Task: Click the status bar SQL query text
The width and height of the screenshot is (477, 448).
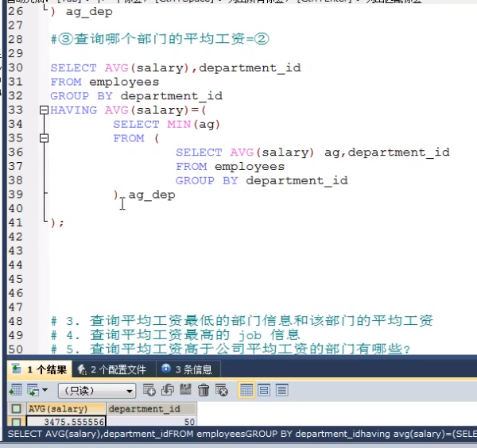Action: click(x=242, y=434)
